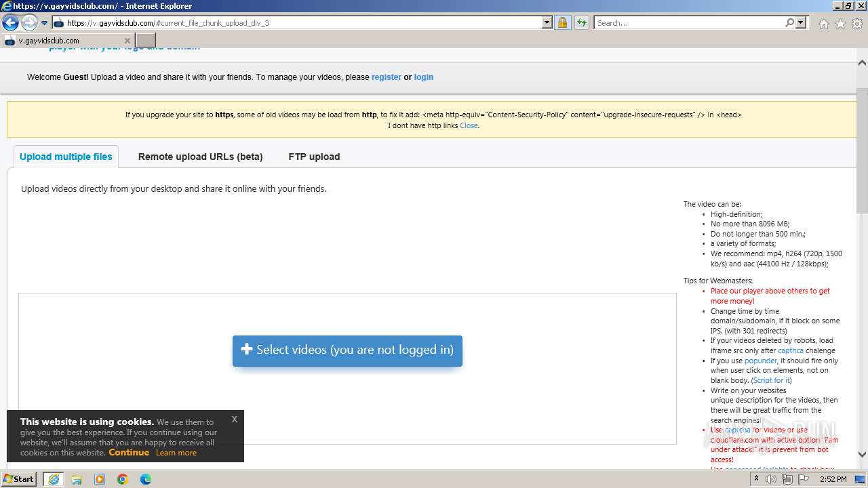Open the popunder link in tips
The image size is (868, 488).
point(760,361)
